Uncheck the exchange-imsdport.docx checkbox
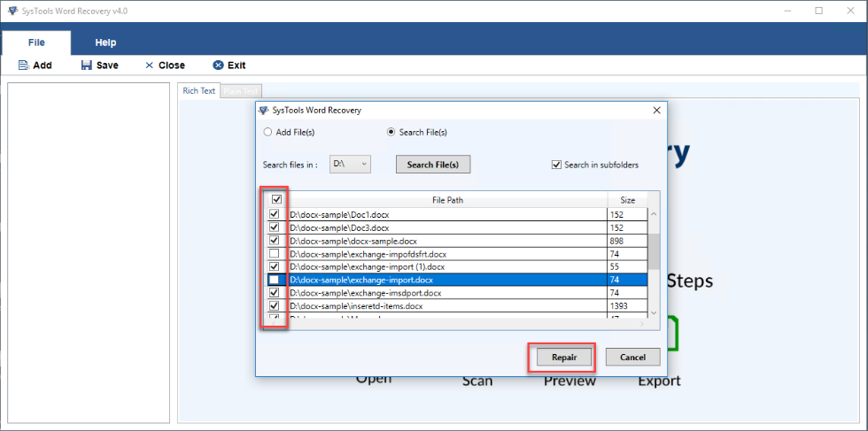Screen dimensions: 868x431 pyautogui.click(x=274, y=293)
